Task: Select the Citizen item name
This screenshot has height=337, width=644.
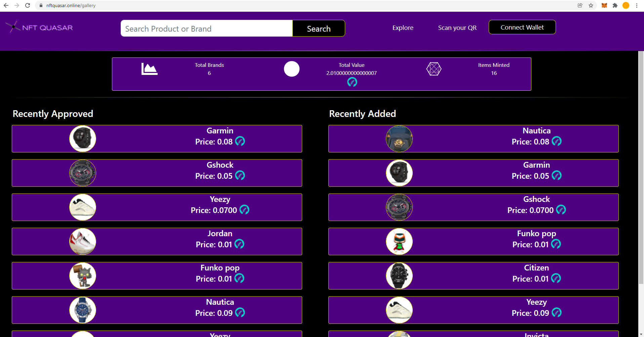Action: [x=536, y=268]
